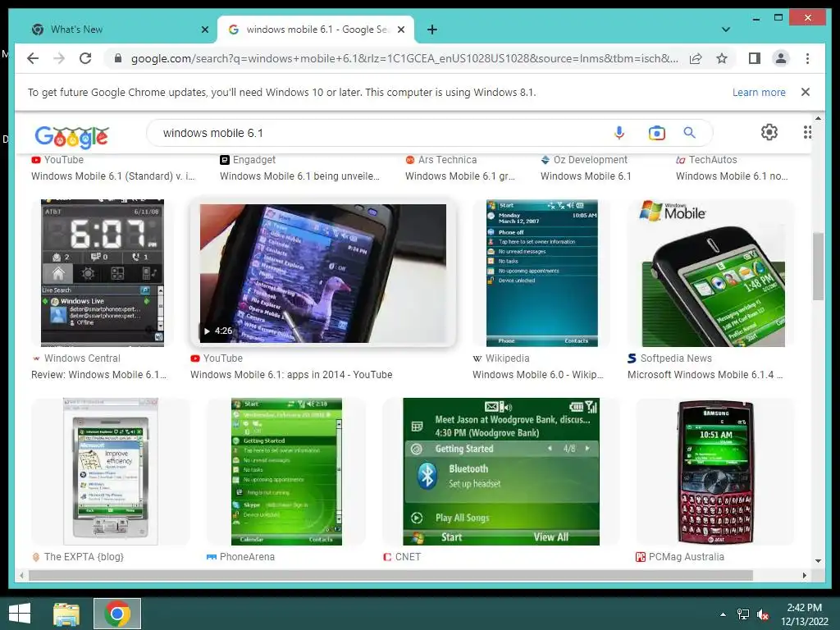This screenshot has height=630, width=840.
Task: Play YouTube apps in 2014 video thumbnail
Action: tap(322, 273)
